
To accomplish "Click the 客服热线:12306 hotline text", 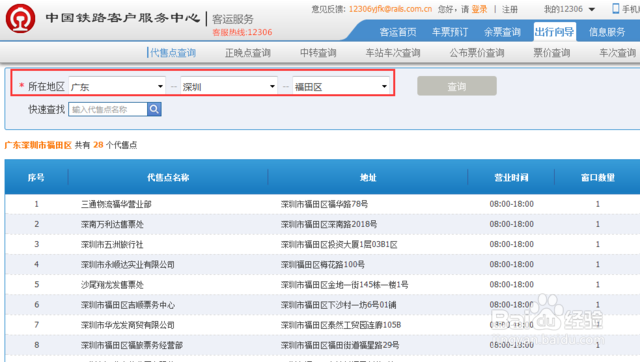I will click(x=242, y=32).
